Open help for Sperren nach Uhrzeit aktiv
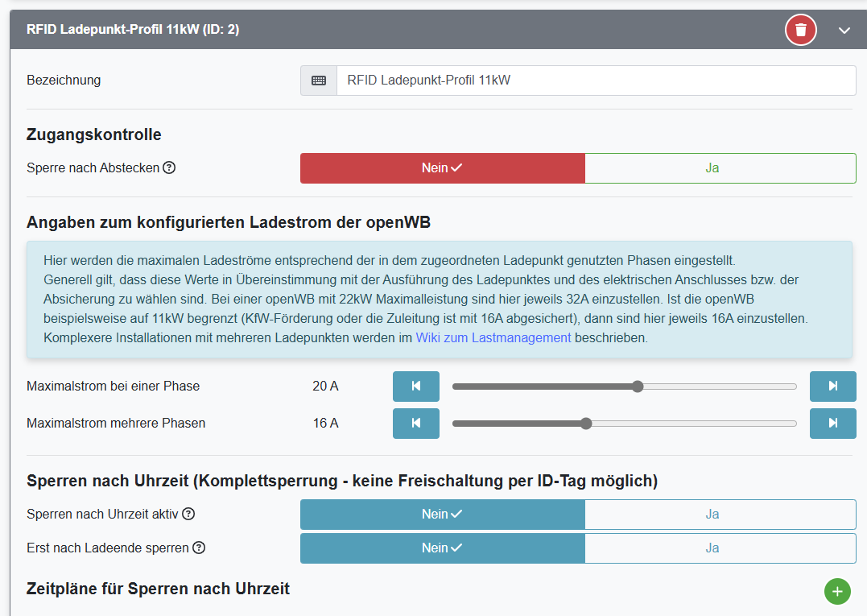 (x=188, y=514)
